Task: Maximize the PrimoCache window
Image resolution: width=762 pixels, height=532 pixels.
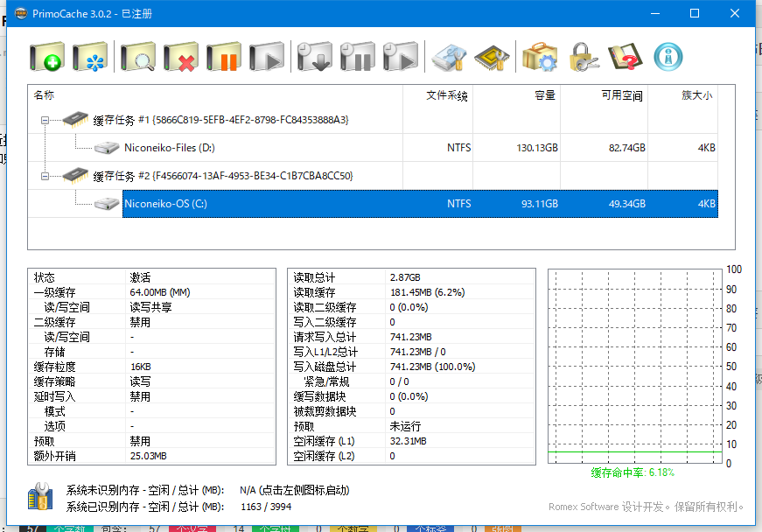Action: [x=695, y=13]
